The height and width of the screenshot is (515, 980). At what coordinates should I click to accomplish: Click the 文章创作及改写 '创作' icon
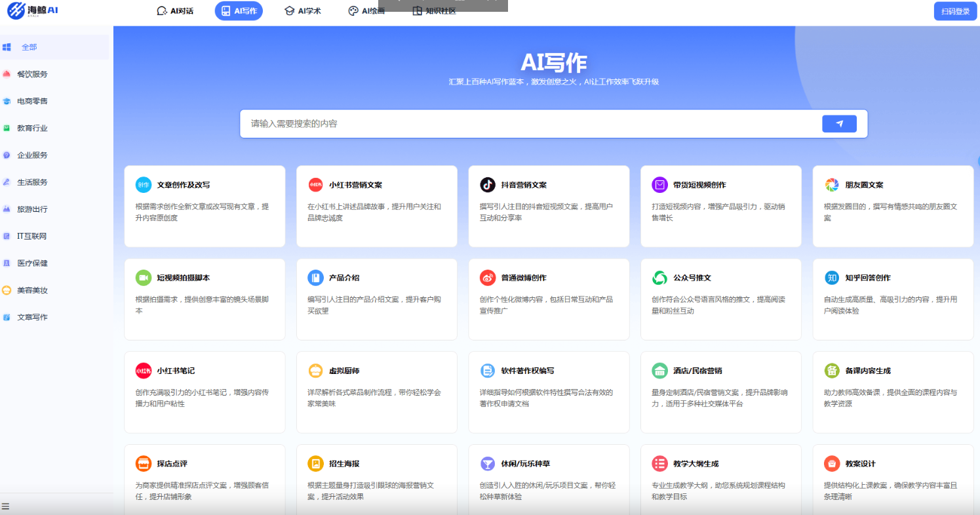pos(143,185)
